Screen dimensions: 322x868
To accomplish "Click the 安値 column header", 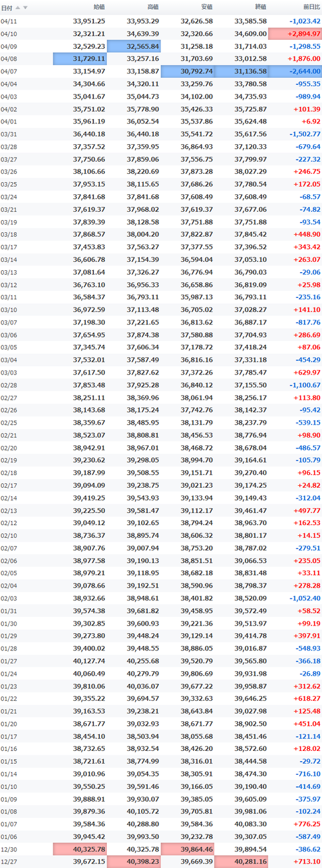I will (x=205, y=8).
